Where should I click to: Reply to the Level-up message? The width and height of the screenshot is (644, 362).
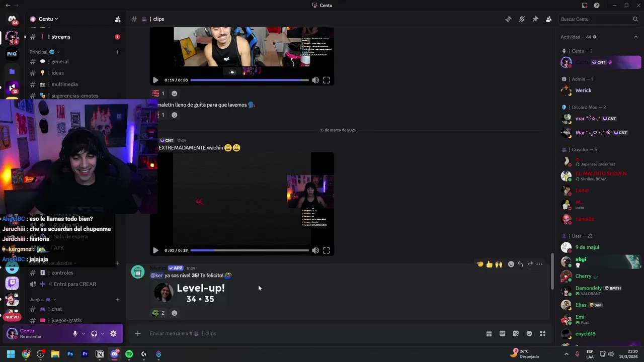point(520,264)
